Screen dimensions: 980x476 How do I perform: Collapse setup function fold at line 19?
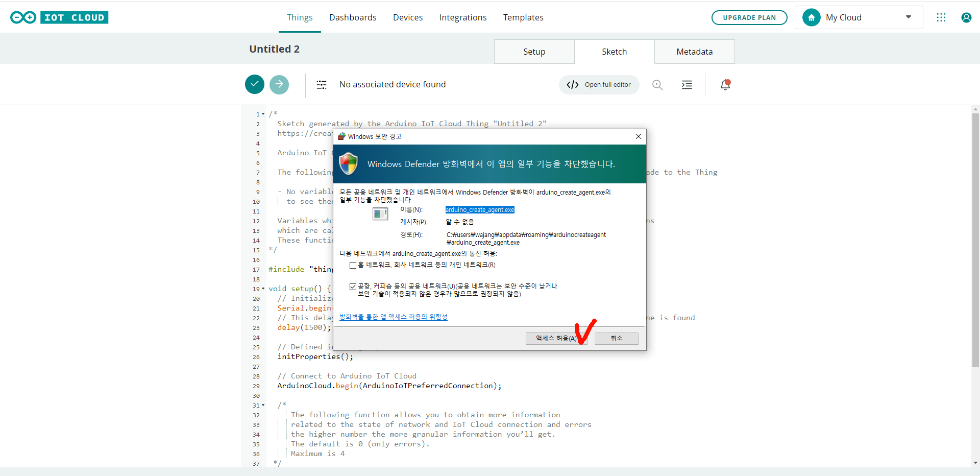263,289
